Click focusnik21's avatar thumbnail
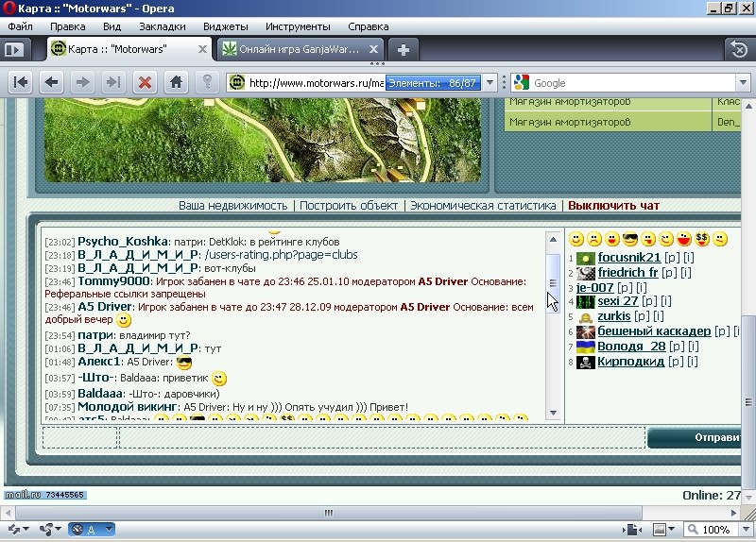 (x=586, y=258)
